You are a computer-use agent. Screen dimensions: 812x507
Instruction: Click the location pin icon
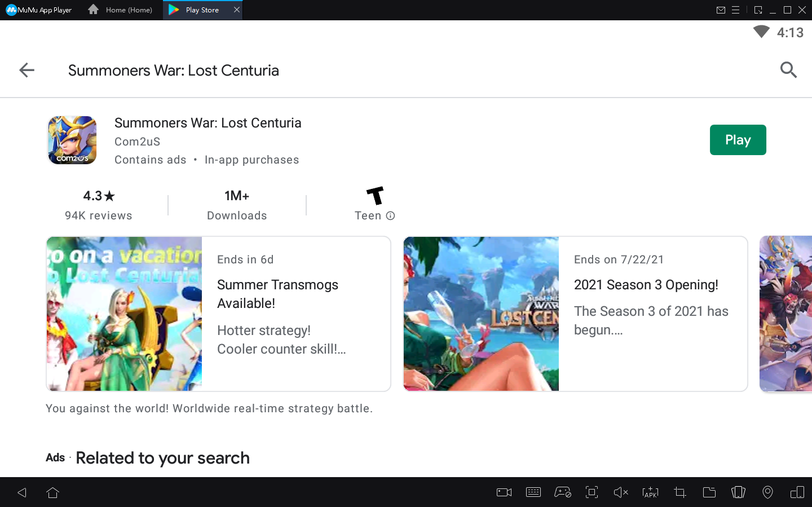tap(767, 492)
